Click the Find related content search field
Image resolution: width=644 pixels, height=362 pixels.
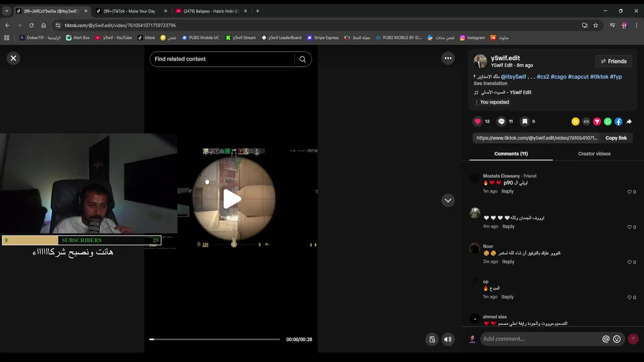coord(223,59)
